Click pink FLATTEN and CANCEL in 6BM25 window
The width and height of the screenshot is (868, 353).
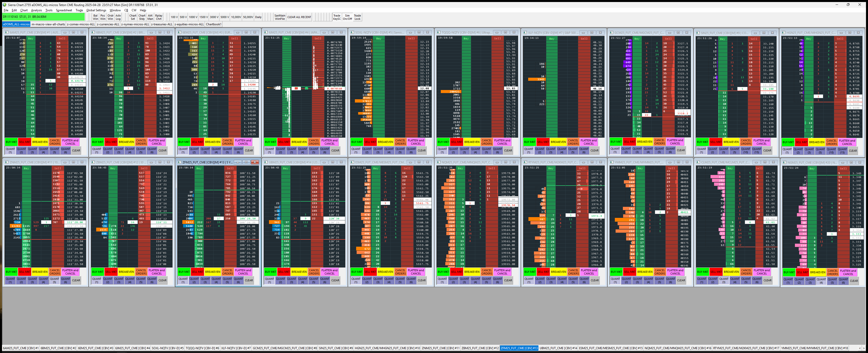point(157,142)
